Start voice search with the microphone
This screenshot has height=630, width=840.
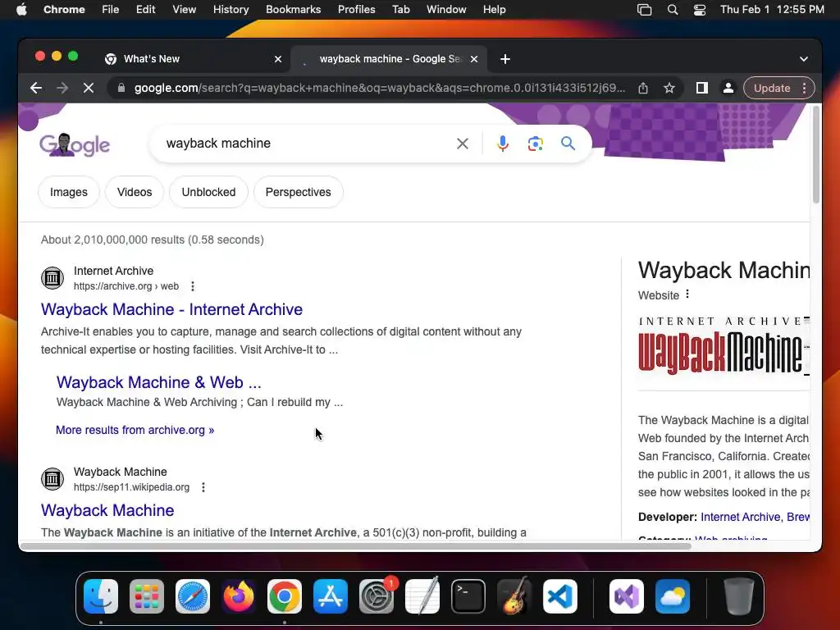click(503, 143)
